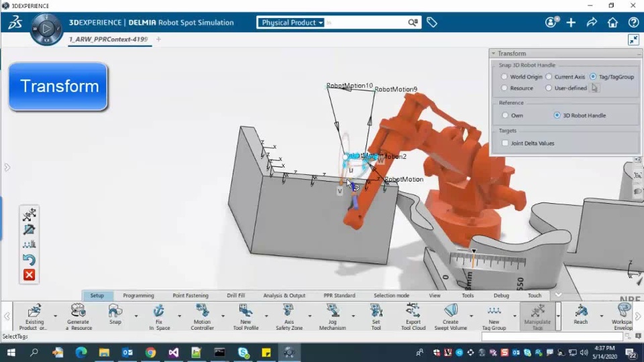The width and height of the screenshot is (644, 362).
Task: Enable Joint Delta Values checkbox
Action: tap(505, 143)
